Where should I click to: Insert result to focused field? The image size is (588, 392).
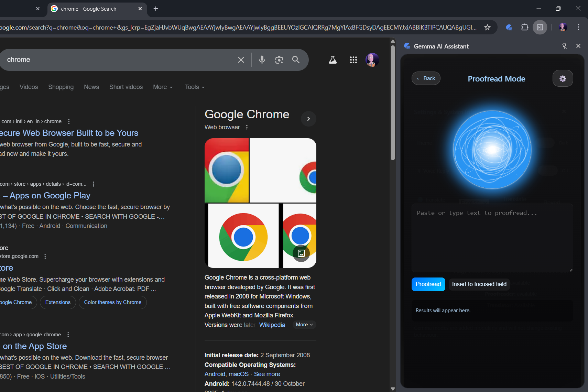pyautogui.click(x=479, y=284)
